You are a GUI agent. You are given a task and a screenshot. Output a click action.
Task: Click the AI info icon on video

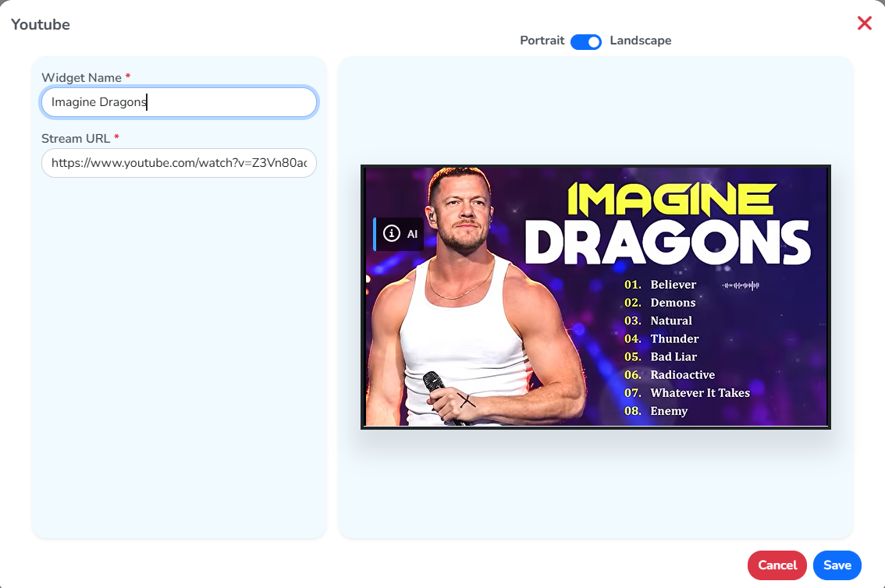pos(392,233)
